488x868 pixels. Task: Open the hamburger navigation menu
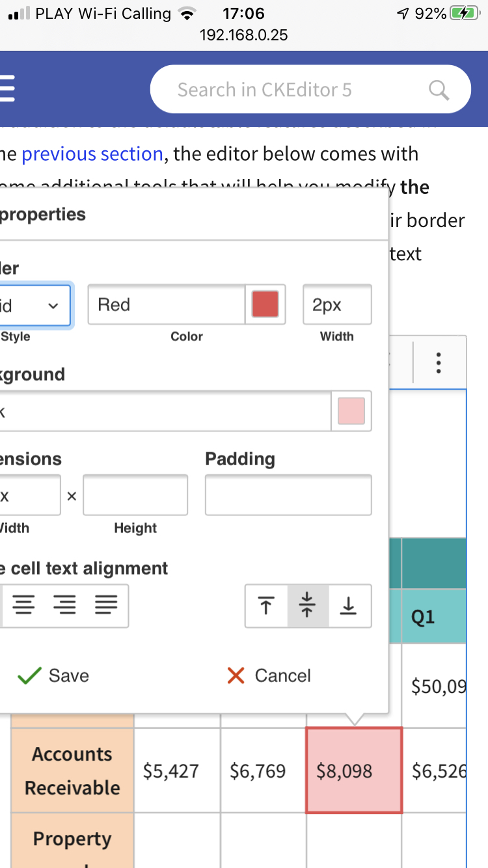(x=8, y=89)
